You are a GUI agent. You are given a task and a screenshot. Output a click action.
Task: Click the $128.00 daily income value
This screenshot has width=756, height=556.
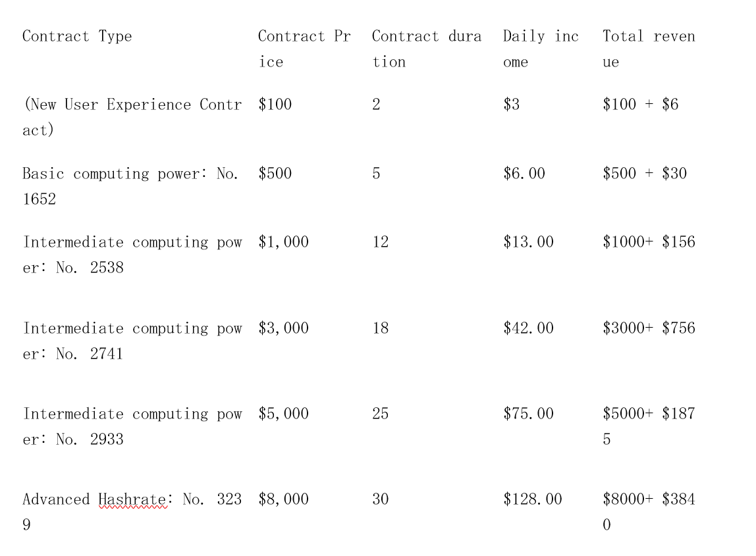click(532, 499)
